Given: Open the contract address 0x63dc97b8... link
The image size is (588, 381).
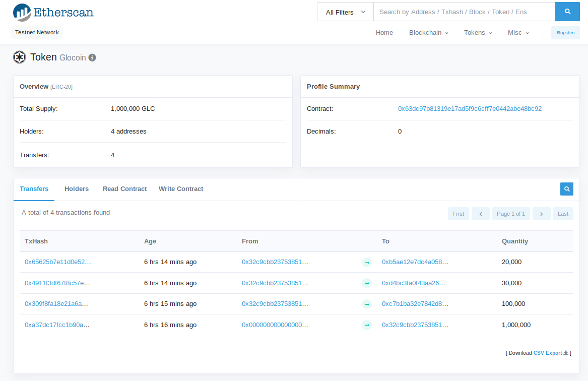Looking at the screenshot, I should [x=470, y=109].
